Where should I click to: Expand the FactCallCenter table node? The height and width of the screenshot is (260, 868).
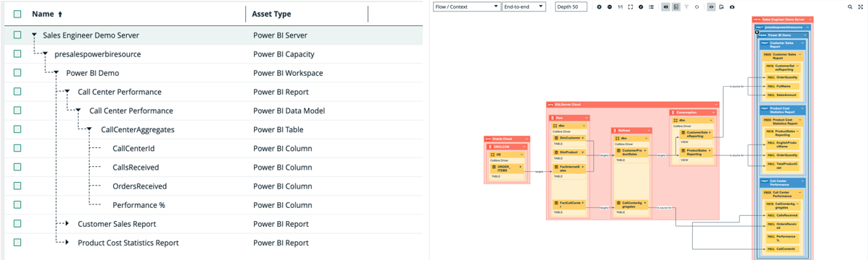point(582,203)
